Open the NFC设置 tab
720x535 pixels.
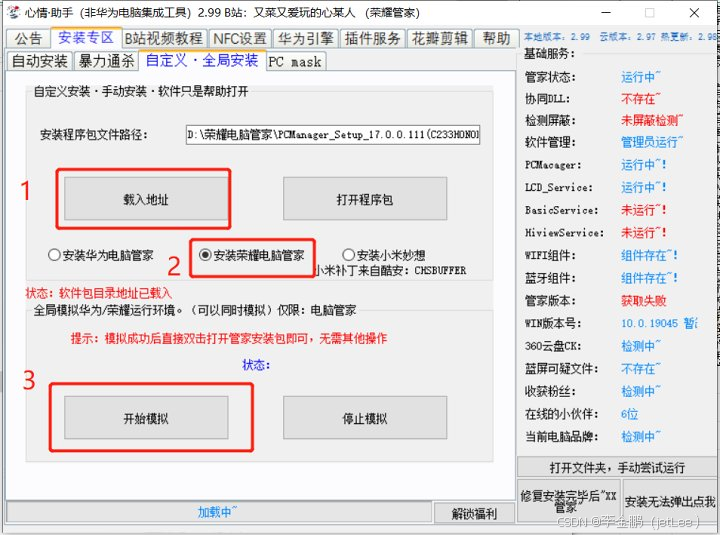click(240, 39)
